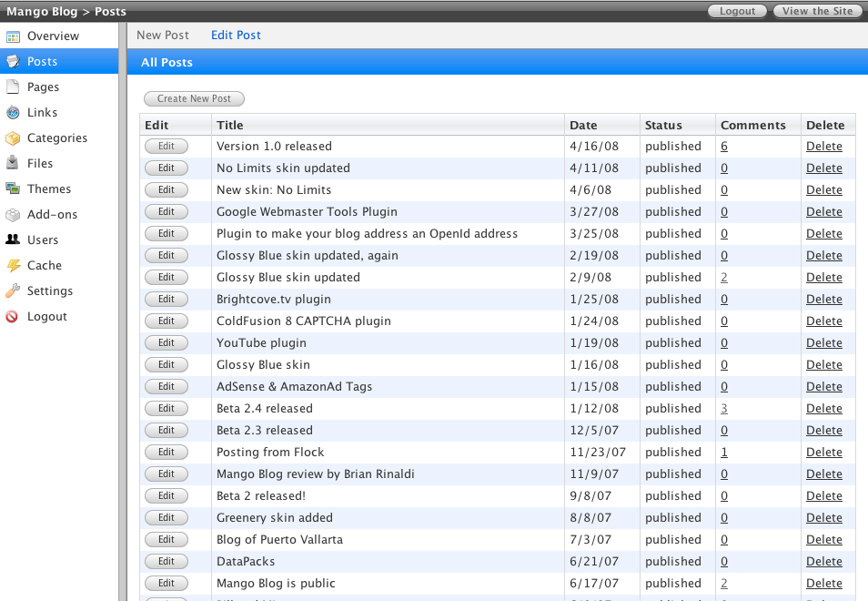Click View the Site button
This screenshot has height=601, width=868.
coord(817,11)
